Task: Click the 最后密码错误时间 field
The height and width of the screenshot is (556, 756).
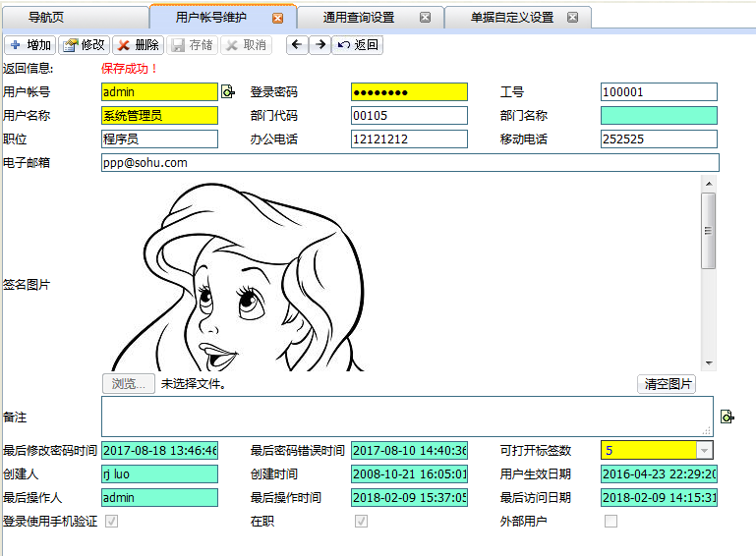Action: (x=409, y=451)
